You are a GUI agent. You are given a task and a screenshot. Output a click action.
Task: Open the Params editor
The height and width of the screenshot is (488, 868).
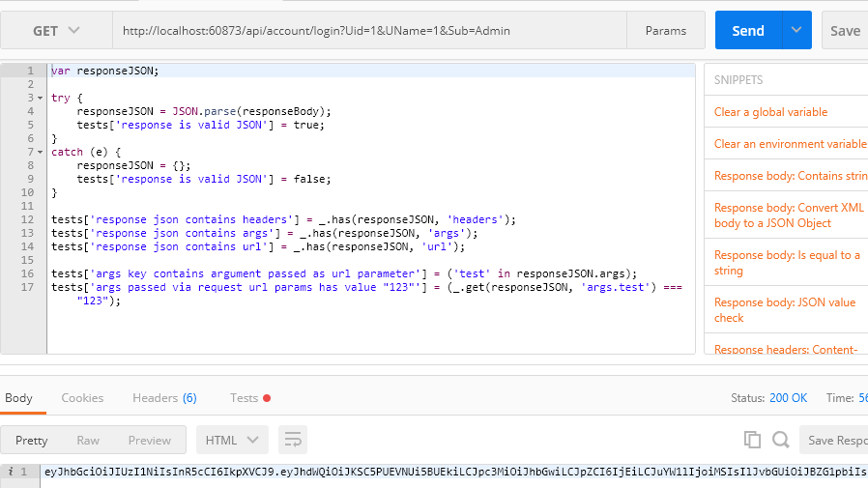tap(666, 30)
